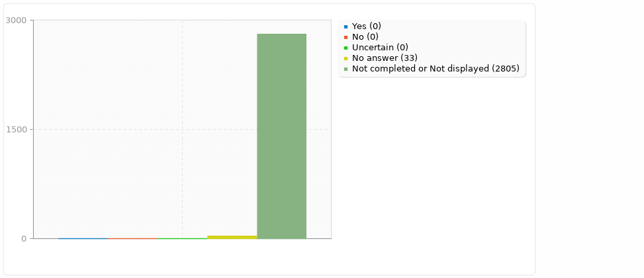This screenshot has width=644, height=278.
Task: Click the orange No legend color swatch
Action: point(345,37)
